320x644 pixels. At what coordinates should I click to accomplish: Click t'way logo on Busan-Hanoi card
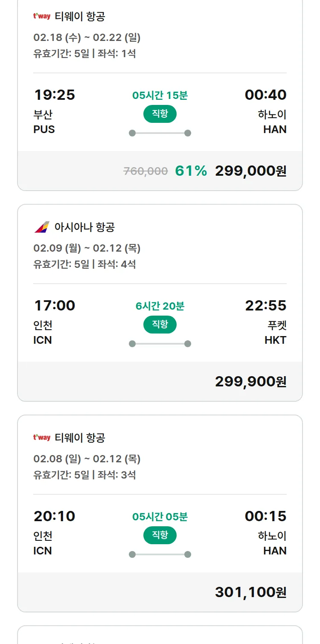click(x=42, y=17)
